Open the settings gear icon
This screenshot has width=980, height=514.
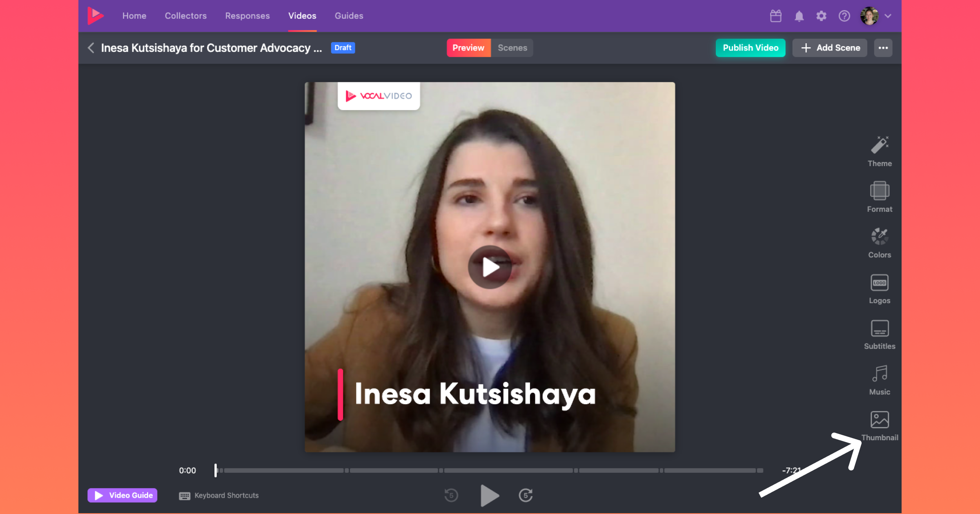pos(821,16)
